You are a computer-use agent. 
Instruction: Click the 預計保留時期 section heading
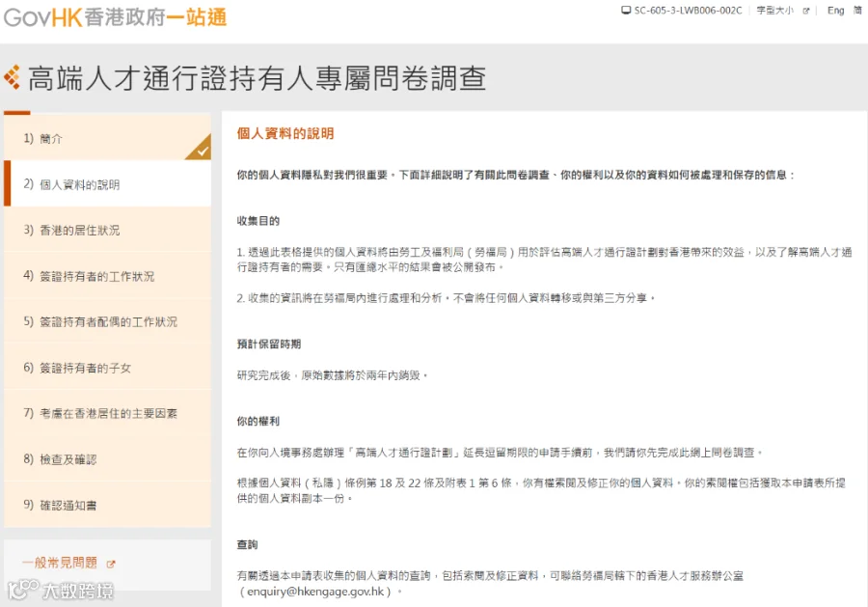(x=268, y=345)
